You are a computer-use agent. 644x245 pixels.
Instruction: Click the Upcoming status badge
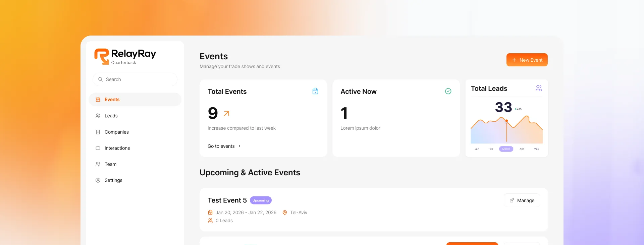261,200
